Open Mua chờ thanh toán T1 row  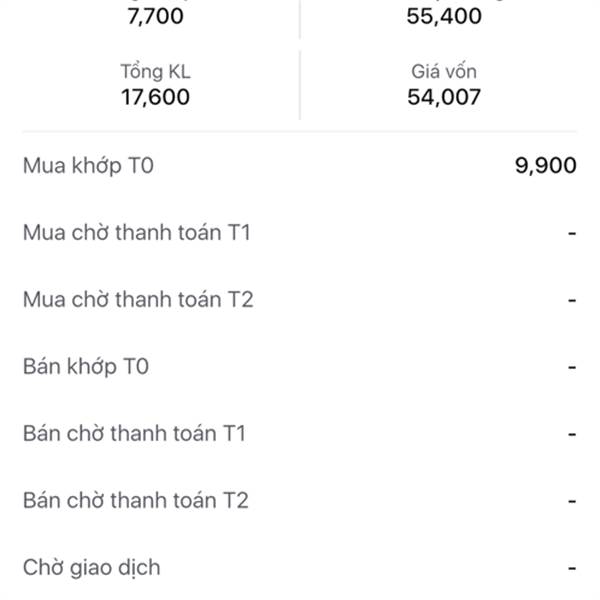(x=300, y=233)
